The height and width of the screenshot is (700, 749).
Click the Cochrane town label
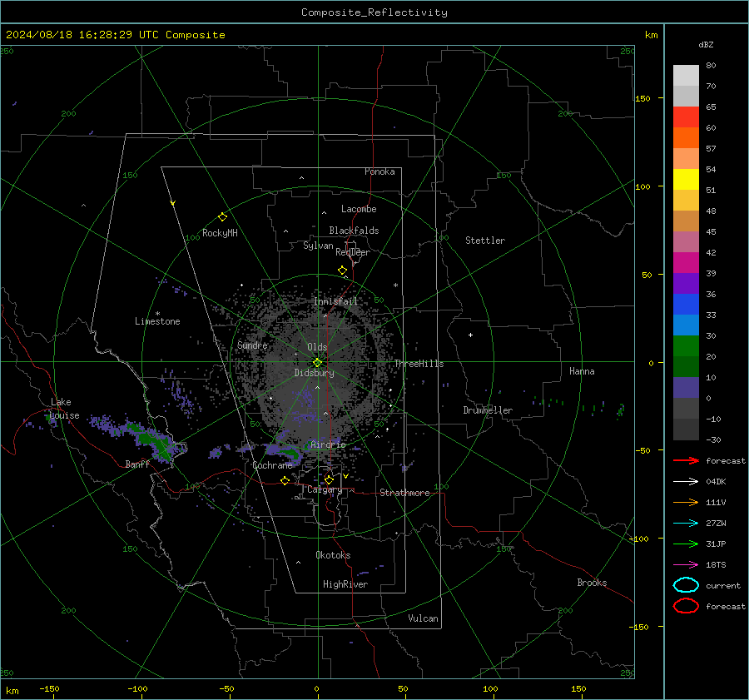[x=272, y=465]
